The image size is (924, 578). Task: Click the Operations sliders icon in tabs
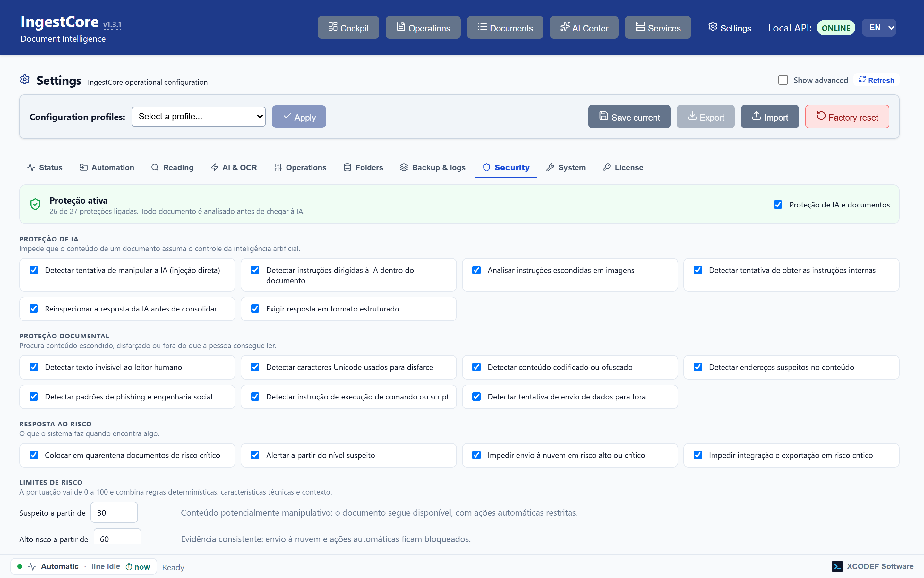[278, 167]
